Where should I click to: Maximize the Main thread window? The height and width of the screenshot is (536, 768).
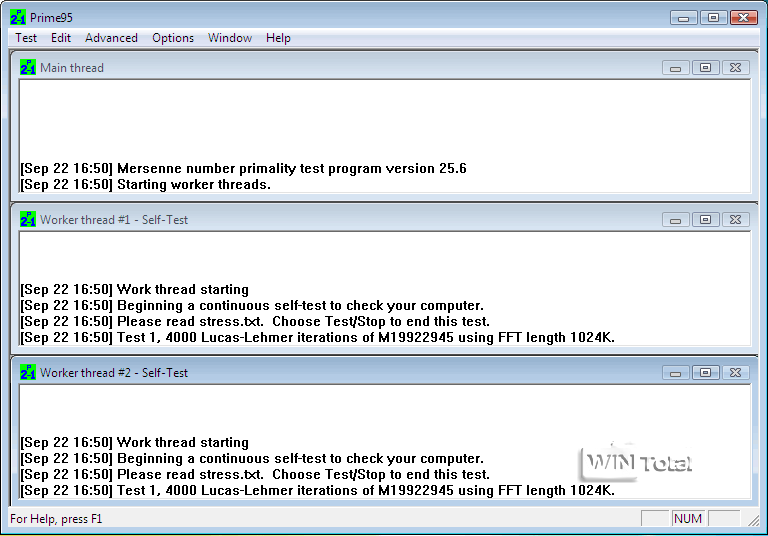(x=705, y=68)
